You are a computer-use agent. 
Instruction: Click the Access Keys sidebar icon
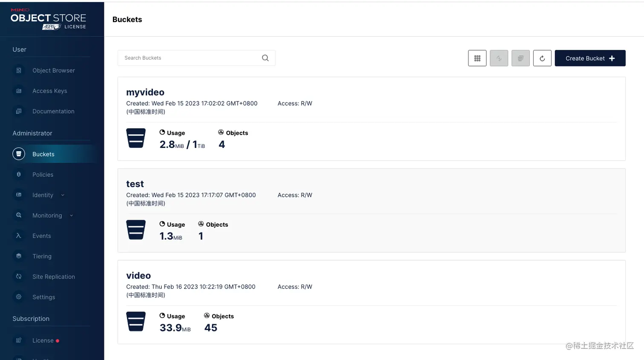pyautogui.click(x=19, y=91)
